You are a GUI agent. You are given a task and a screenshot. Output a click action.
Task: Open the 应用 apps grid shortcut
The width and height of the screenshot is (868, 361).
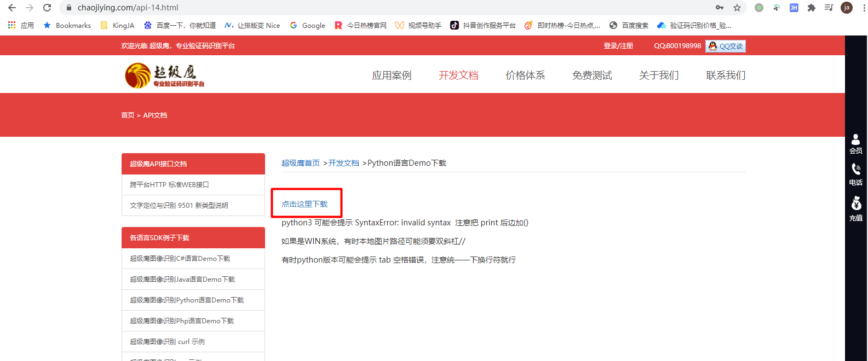click(21, 25)
